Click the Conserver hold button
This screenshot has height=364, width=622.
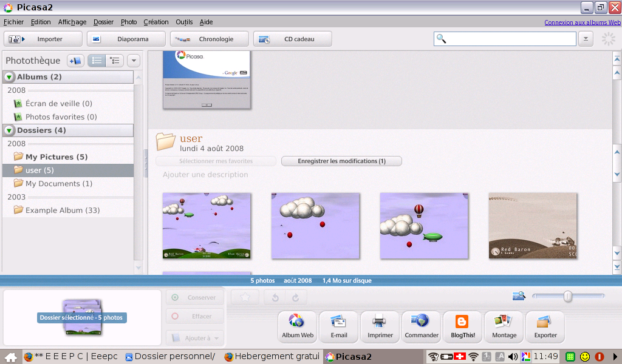(195, 297)
